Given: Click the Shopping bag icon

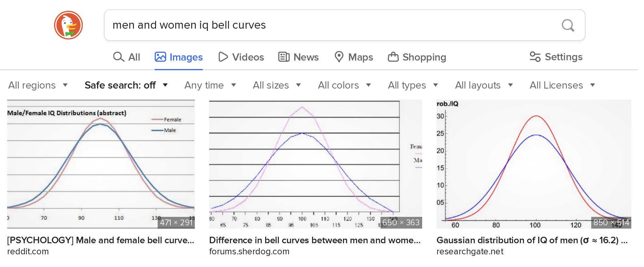Looking at the screenshot, I should tap(393, 57).
